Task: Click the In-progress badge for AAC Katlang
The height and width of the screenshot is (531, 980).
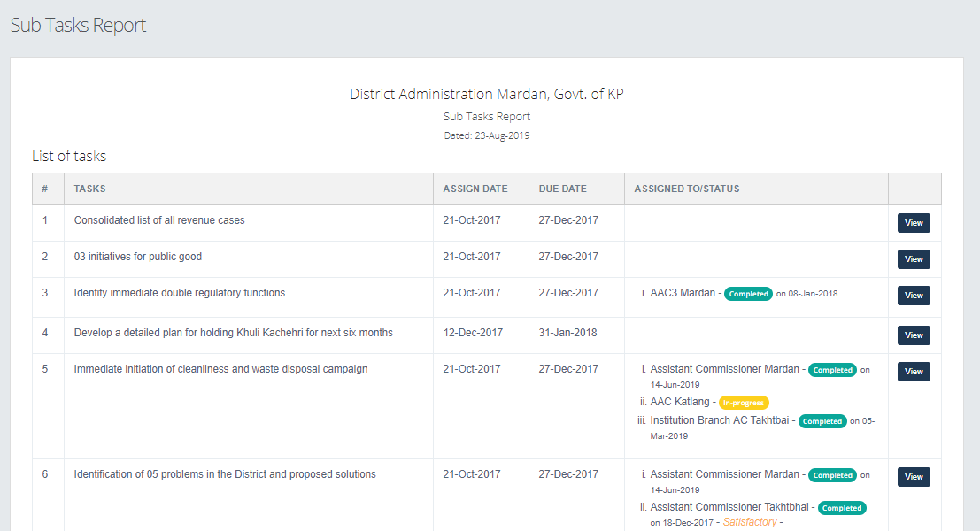Action: click(x=743, y=403)
